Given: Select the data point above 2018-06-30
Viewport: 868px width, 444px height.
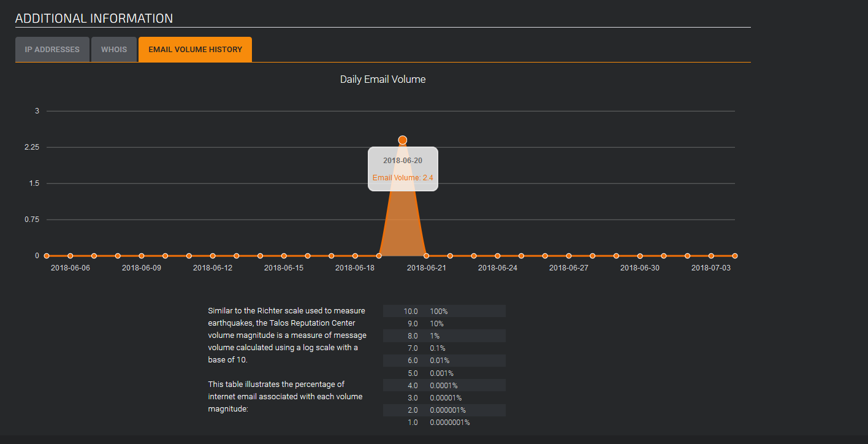Looking at the screenshot, I should click(x=640, y=256).
